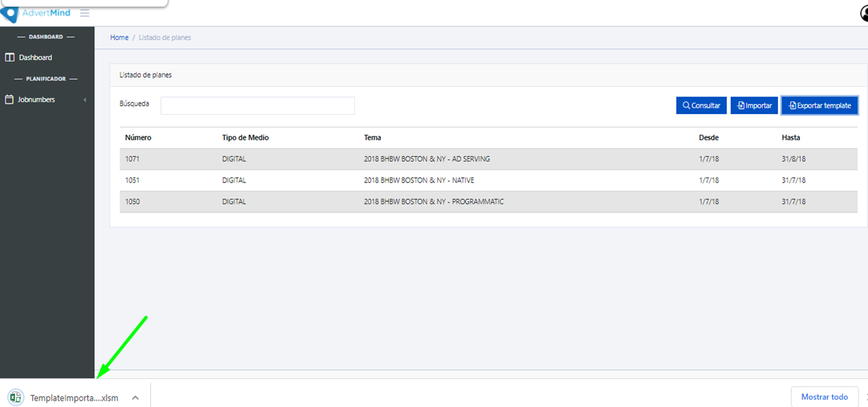Click the magnifier icon on Consultar button
The width and height of the screenshot is (868, 407).
tap(686, 106)
